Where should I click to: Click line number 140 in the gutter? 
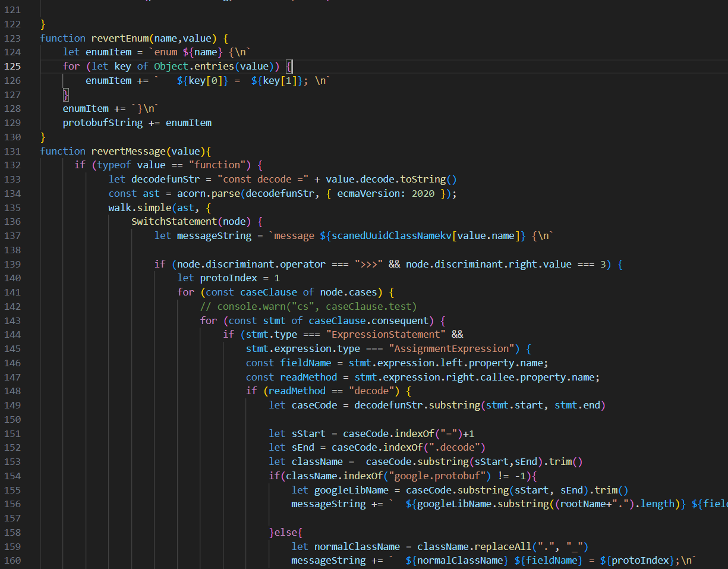click(x=12, y=278)
